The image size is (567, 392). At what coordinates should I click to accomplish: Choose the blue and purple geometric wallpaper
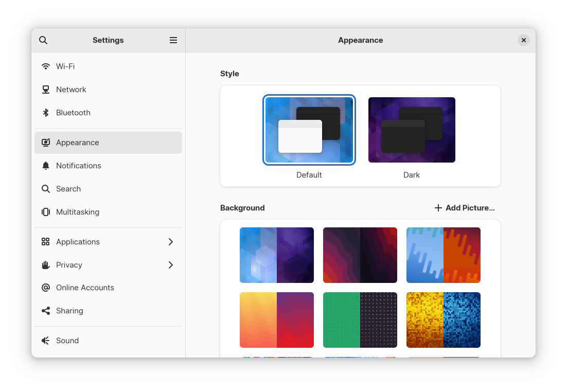(277, 255)
